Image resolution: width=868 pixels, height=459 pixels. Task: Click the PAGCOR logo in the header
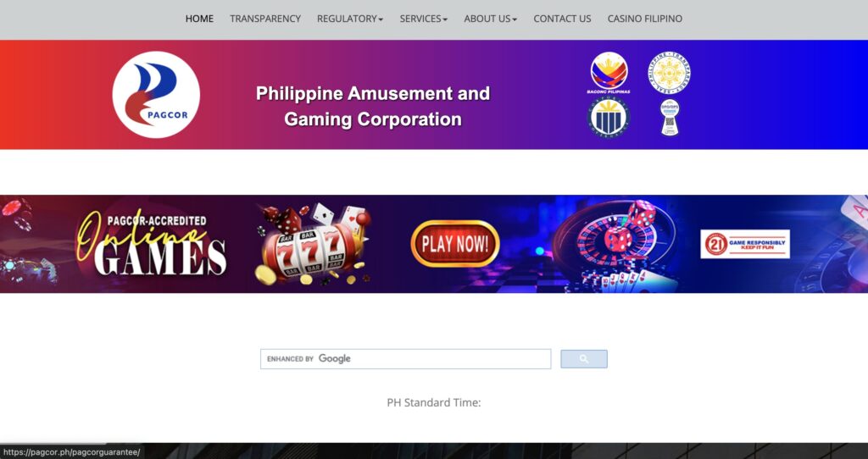156,95
